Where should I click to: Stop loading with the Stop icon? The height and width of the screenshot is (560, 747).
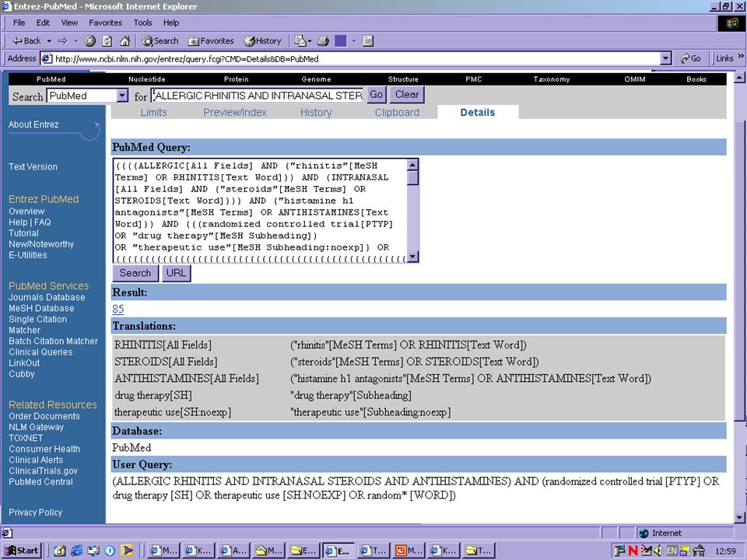[x=90, y=41]
